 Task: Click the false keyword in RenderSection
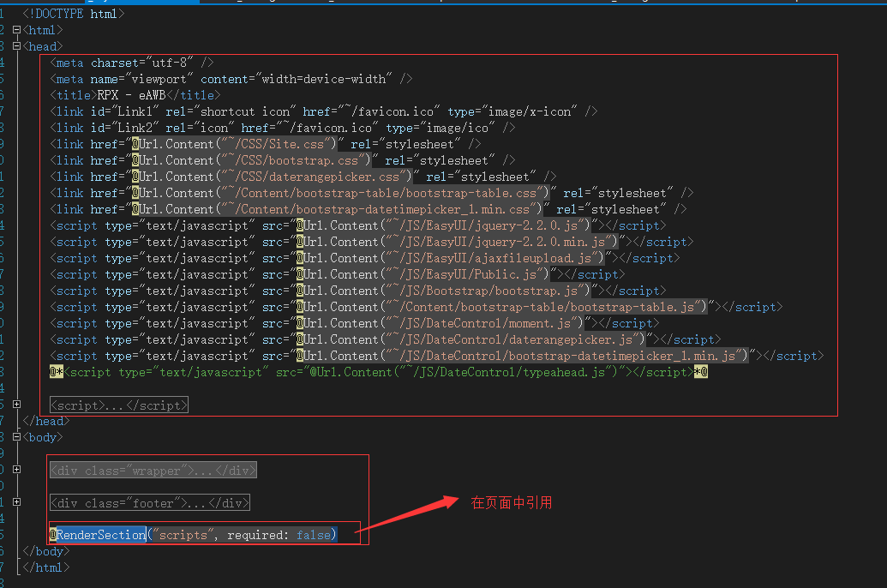[314, 535]
